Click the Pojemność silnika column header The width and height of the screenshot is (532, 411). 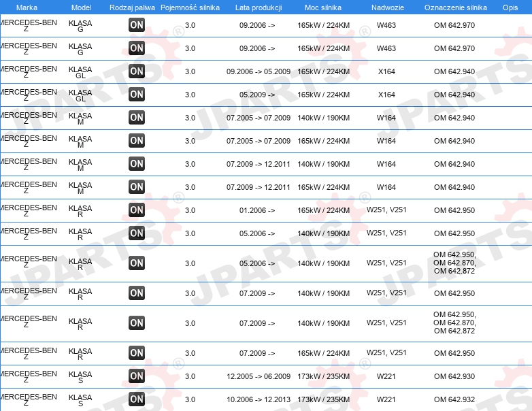(190, 7)
